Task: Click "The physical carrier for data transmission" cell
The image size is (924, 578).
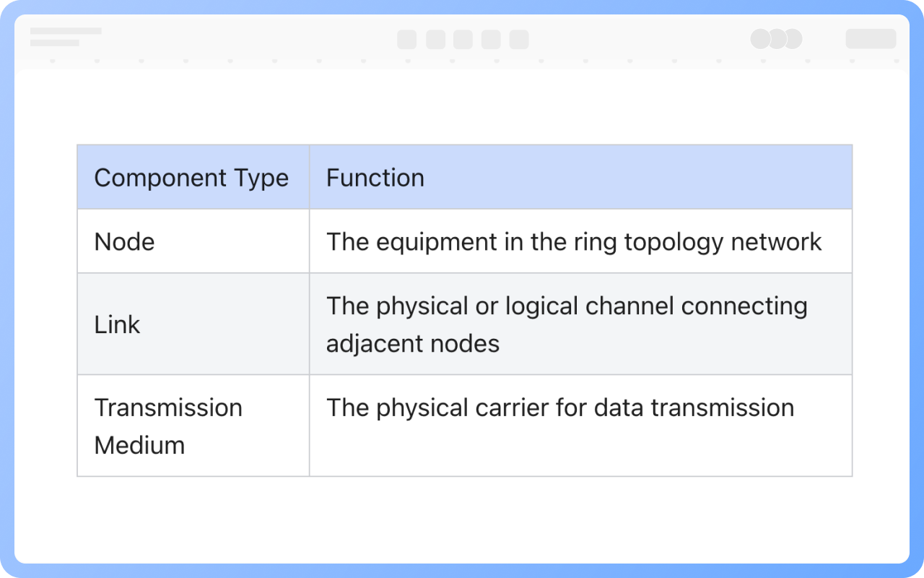Action: click(560, 407)
